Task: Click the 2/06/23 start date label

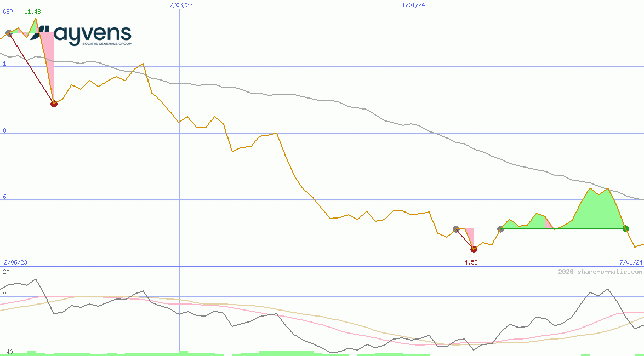Action: coord(15,262)
